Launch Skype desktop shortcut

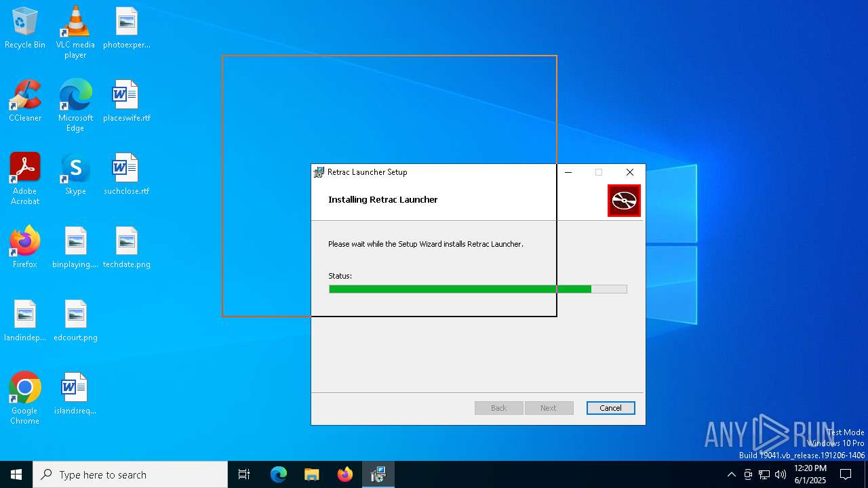pos(75,175)
